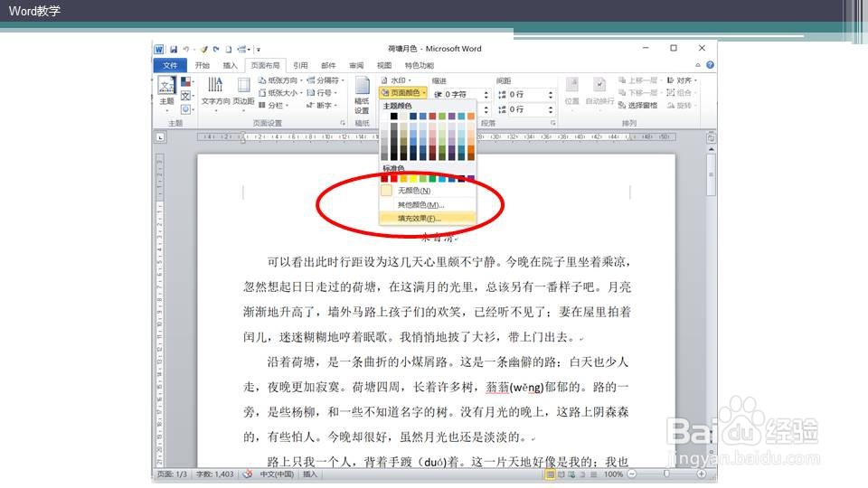Click 页面: 1/3 page indicator in status bar
This screenshot has height=488, width=868.
coord(172,474)
